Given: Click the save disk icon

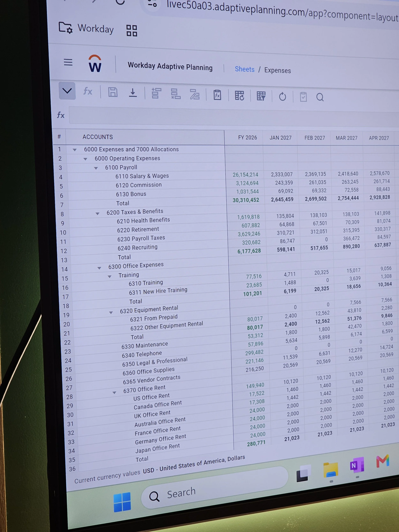Looking at the screenshot, I should tap(113, 92).
